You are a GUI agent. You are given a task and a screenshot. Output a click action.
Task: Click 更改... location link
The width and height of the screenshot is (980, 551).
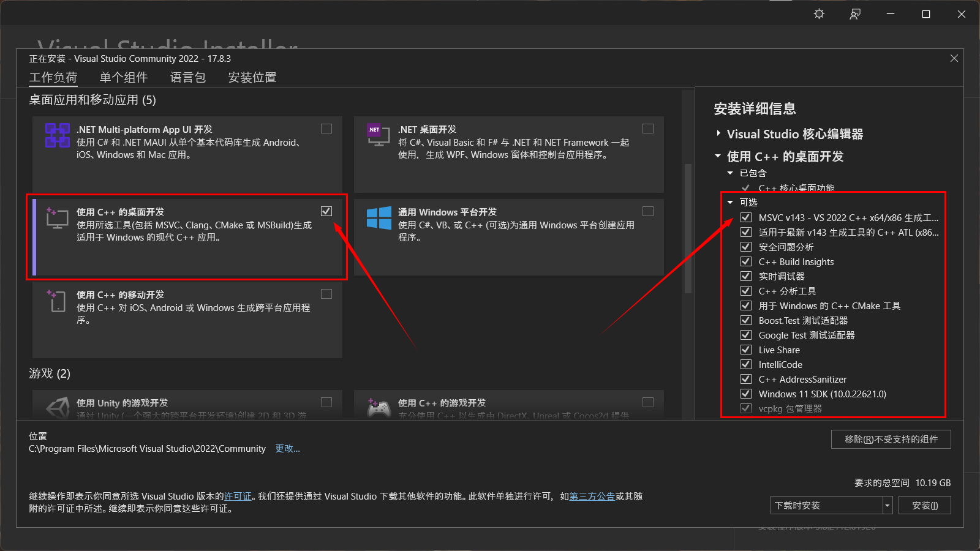287,449
